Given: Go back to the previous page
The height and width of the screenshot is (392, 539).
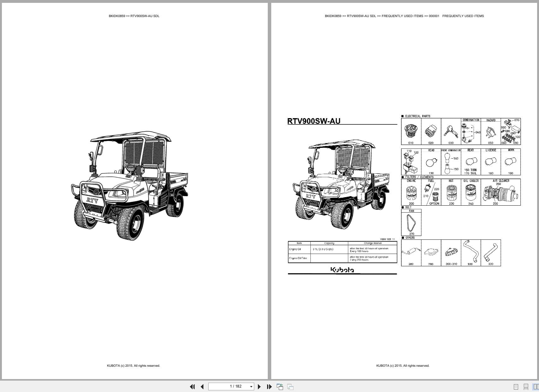Looking at the screenshot, I should [x=202, y=387].
